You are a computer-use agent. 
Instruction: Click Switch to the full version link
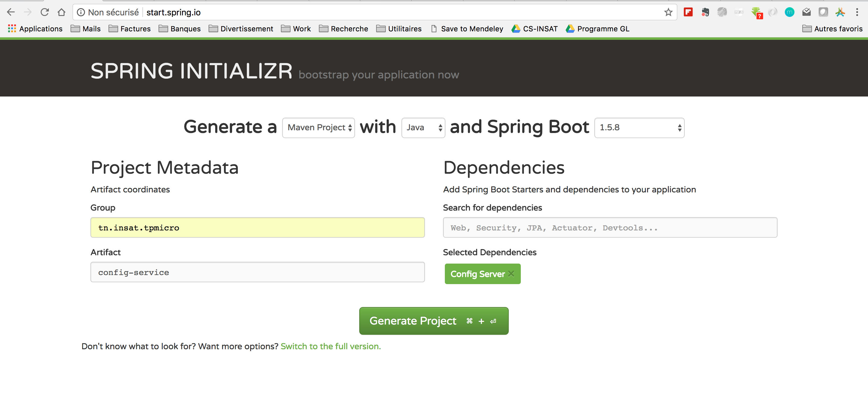[331, 347]
